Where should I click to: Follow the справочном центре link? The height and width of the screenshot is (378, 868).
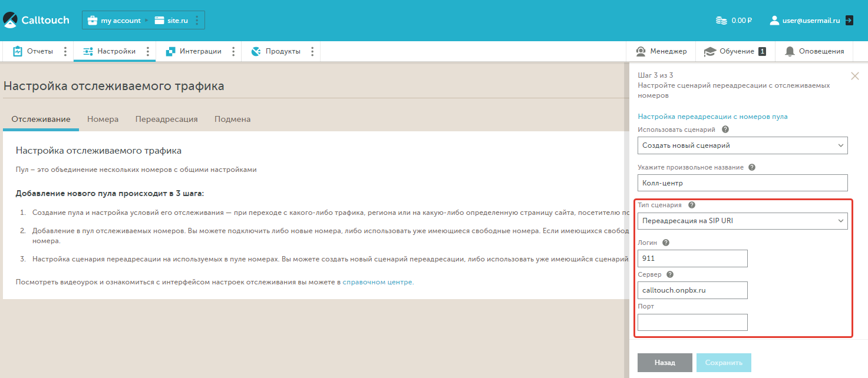click(378, 282)
